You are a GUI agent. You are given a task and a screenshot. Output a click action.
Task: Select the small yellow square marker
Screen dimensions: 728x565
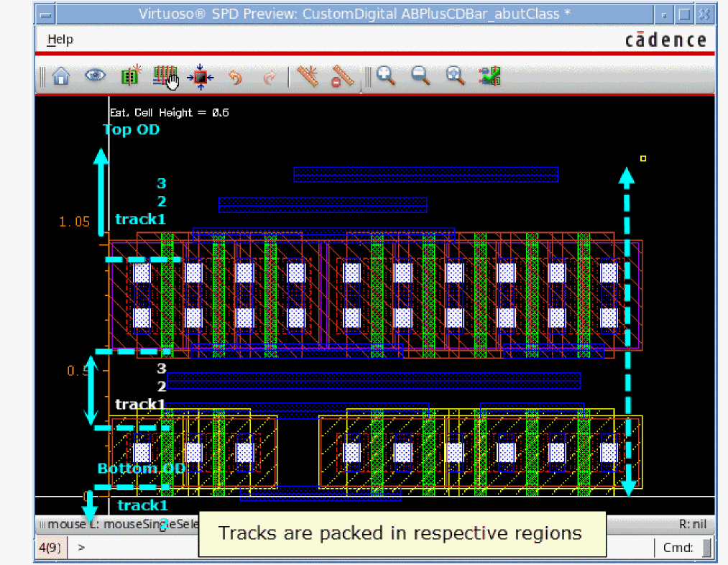point(643,159)
